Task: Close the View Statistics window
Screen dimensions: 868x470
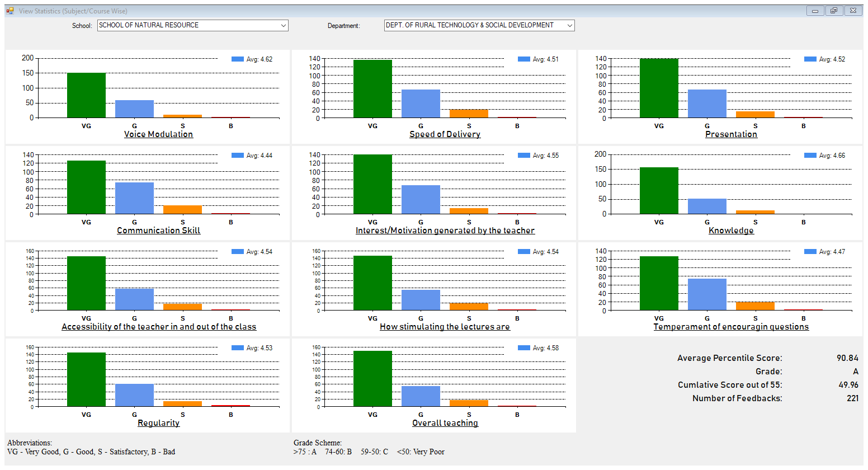Action: click(853, 11)
